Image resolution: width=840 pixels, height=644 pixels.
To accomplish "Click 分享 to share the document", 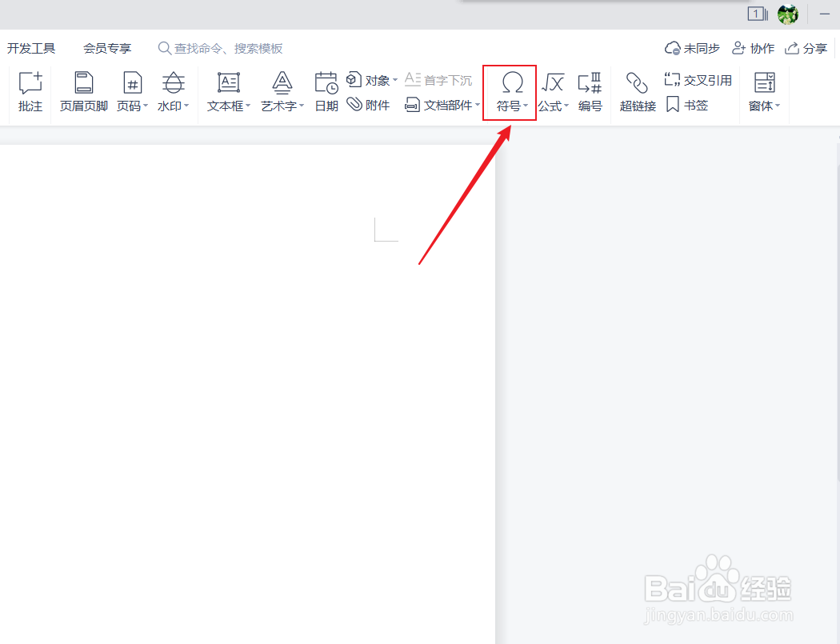I will (806, 48).
